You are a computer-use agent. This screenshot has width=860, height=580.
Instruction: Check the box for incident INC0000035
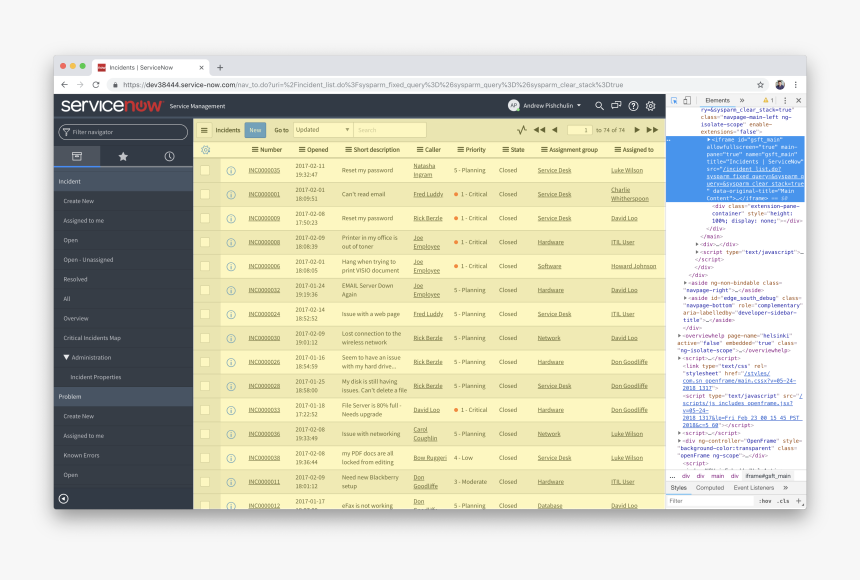coord(205,170)
